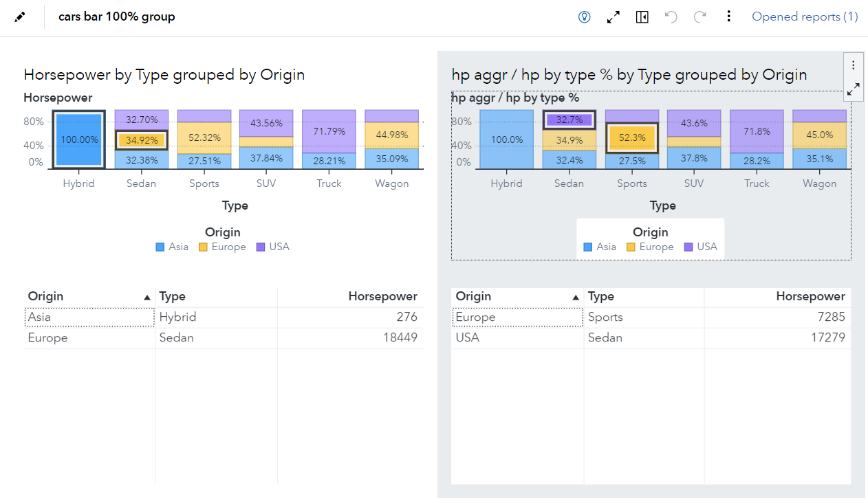Click the 52.3% Sports segment in the right chart
The image size is (868, 503).
point(631,138)
